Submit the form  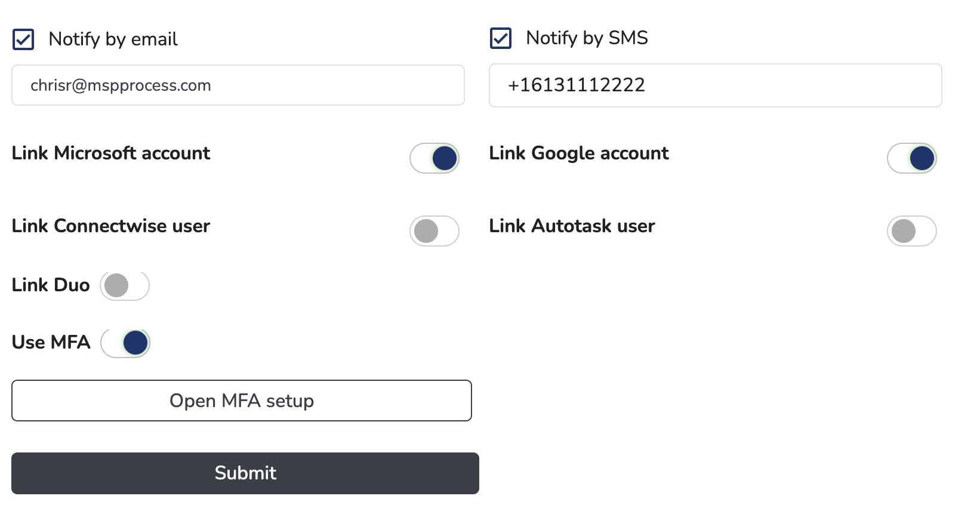click(x=245, y=473)
